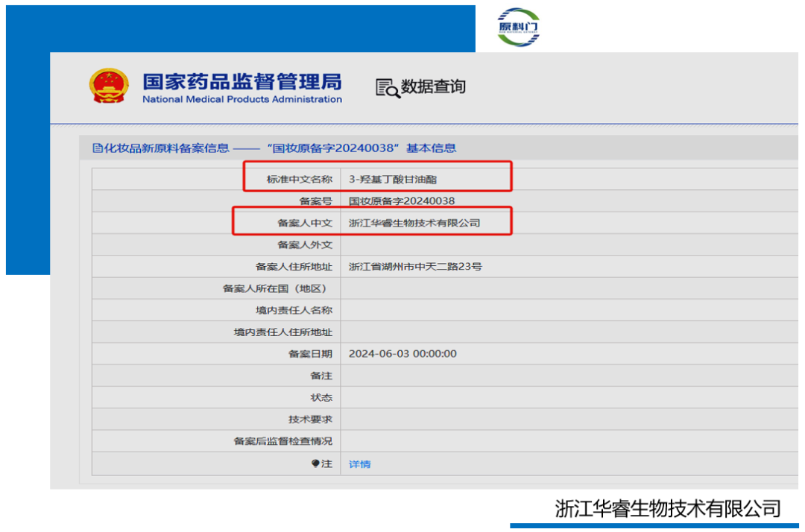Click the 数据查询 heading text
The width and height of the screenshot is (805, 532).
tap(433, 86)
